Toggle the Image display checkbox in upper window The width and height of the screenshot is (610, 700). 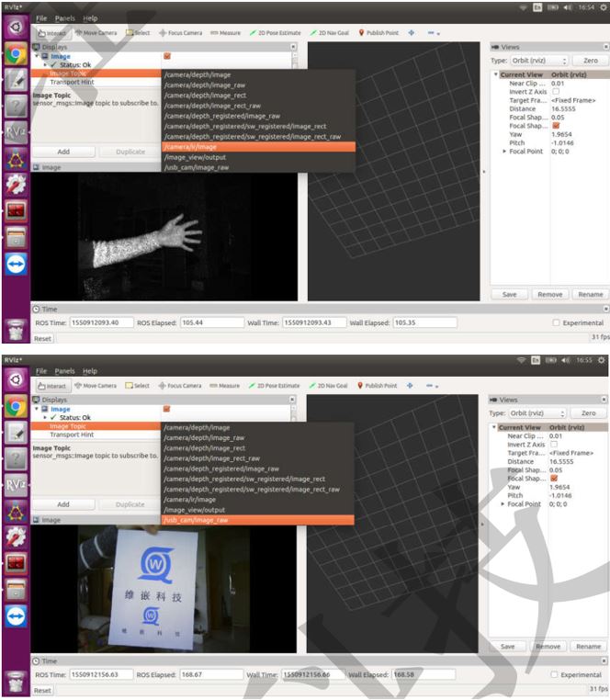pyautogui.click(x=166, y=55)
